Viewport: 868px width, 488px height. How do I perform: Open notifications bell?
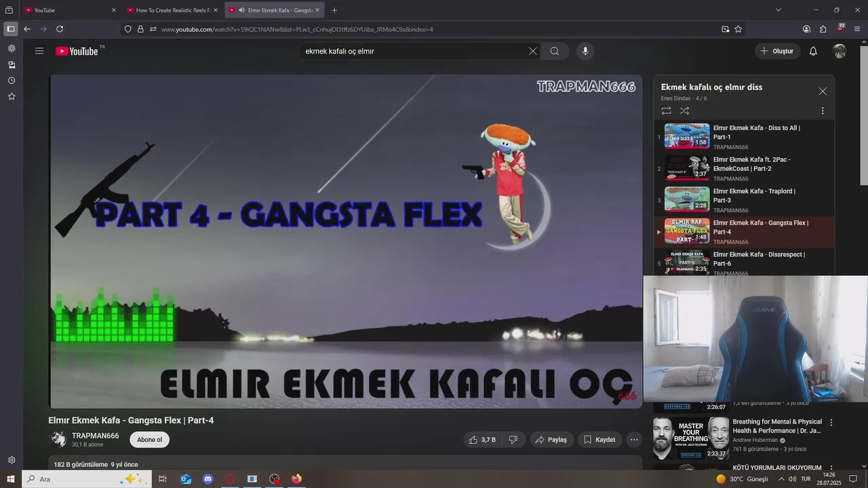(x=813, y=51)
